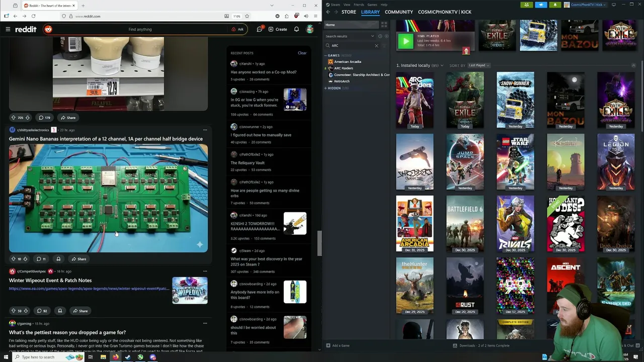The height and width of the screenshot is (362, 644).
Task: Open comments on Gemini Nano Bananas post
Action: coord(41,259)
